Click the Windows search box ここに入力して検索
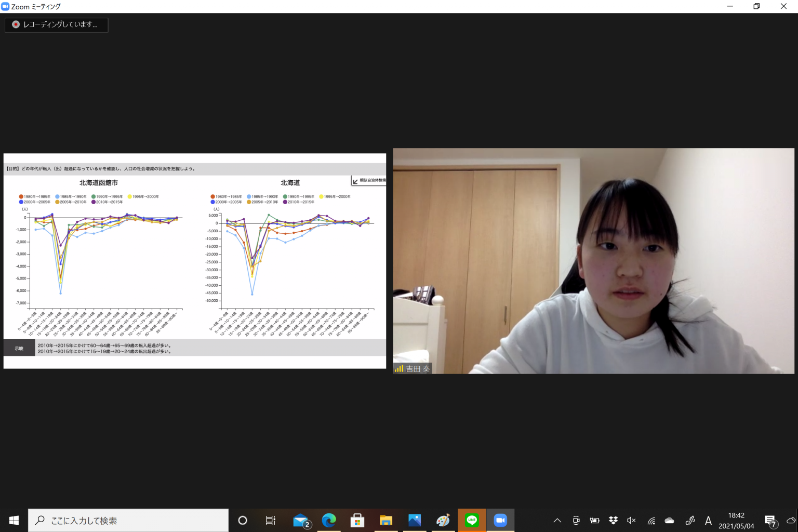 128,520
